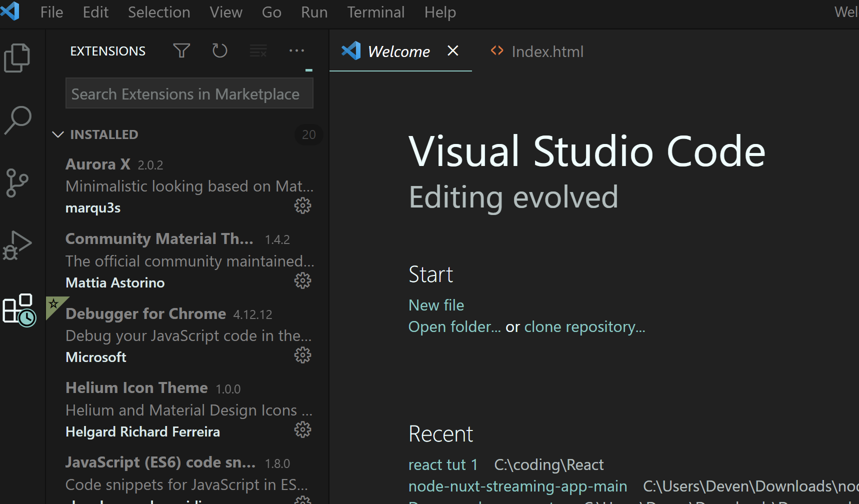
Task: Open the Edit menu
Action: coord(95,12)
